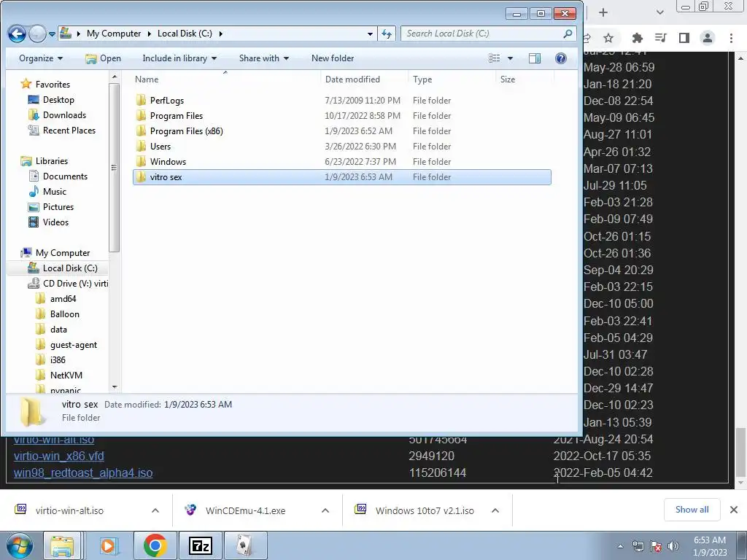
Task: Click Local Disk (C:) in the address breadcrumb
Action: pos(185,34)
